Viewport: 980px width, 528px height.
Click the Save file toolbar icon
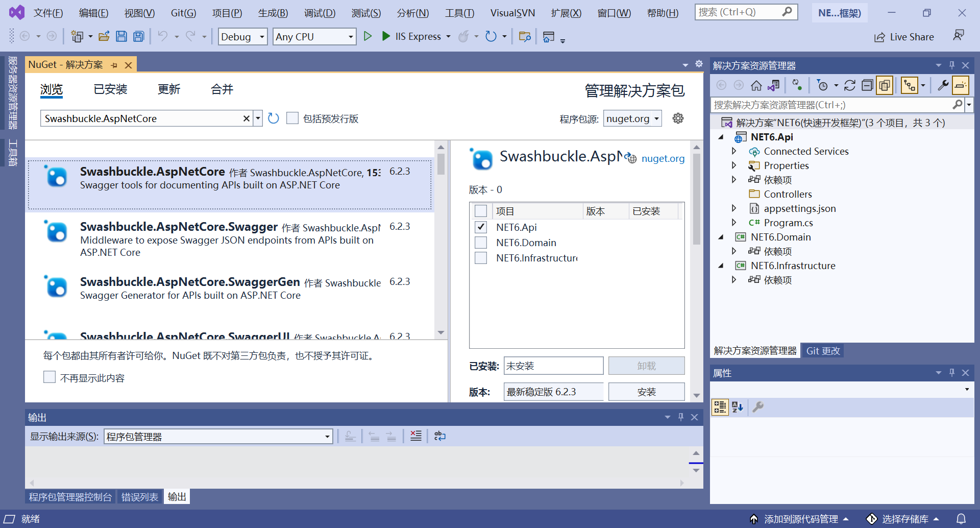point(121,36)
